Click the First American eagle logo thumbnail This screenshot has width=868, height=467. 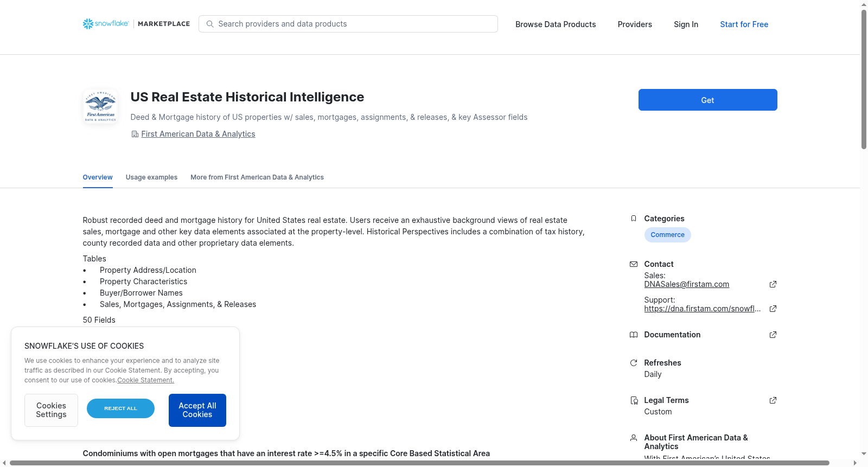100,107
